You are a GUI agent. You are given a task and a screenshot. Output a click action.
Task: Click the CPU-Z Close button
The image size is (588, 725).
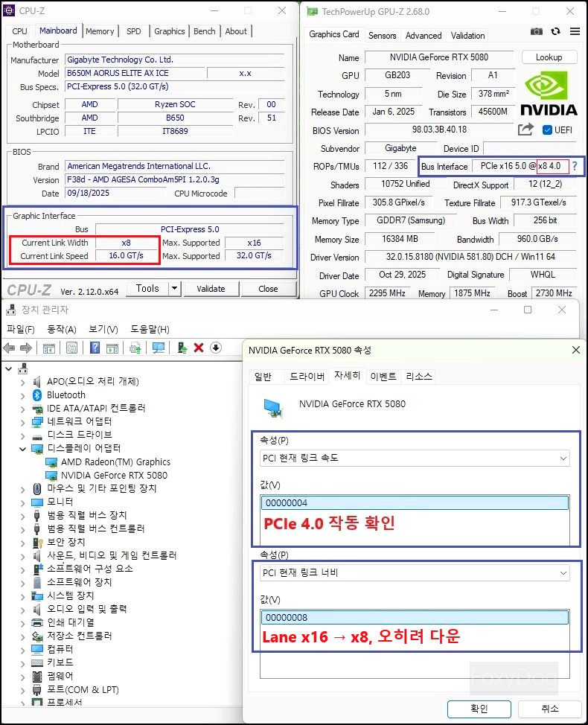pyautogui.click(x=268, y=289)
